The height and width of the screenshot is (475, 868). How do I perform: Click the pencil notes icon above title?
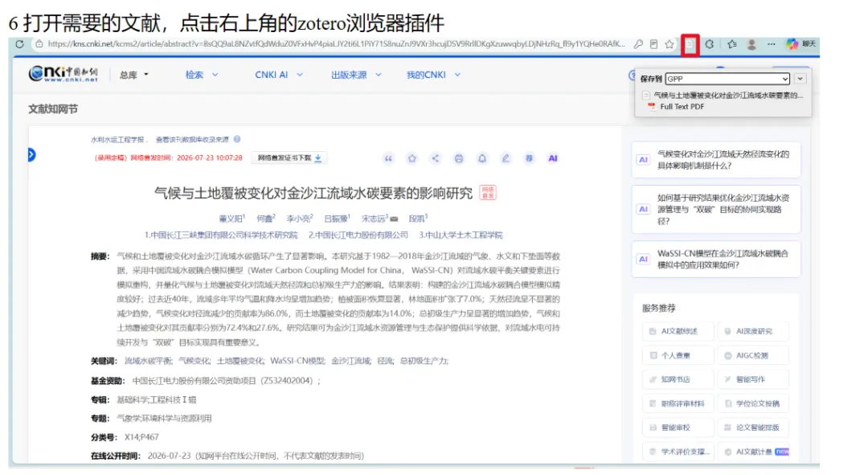506,159
